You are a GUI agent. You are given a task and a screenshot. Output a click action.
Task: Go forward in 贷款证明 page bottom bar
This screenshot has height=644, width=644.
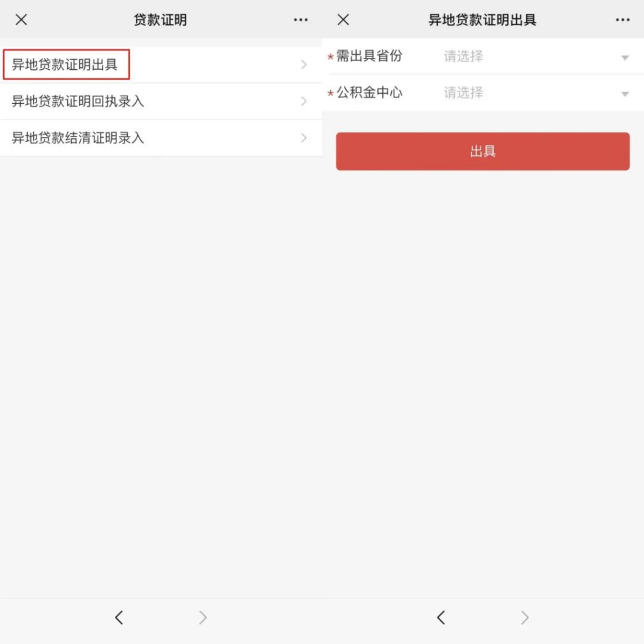(203, 618)
